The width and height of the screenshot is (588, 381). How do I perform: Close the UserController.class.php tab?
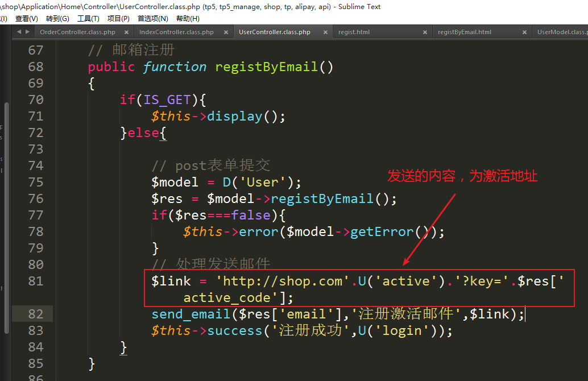(x=325, y=32)
